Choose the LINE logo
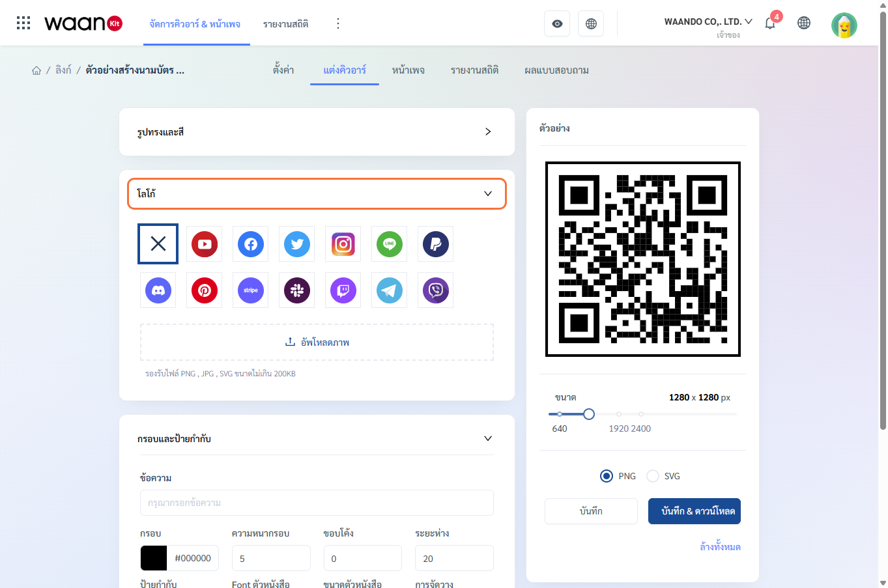888x588 pixels. [390, 244]
